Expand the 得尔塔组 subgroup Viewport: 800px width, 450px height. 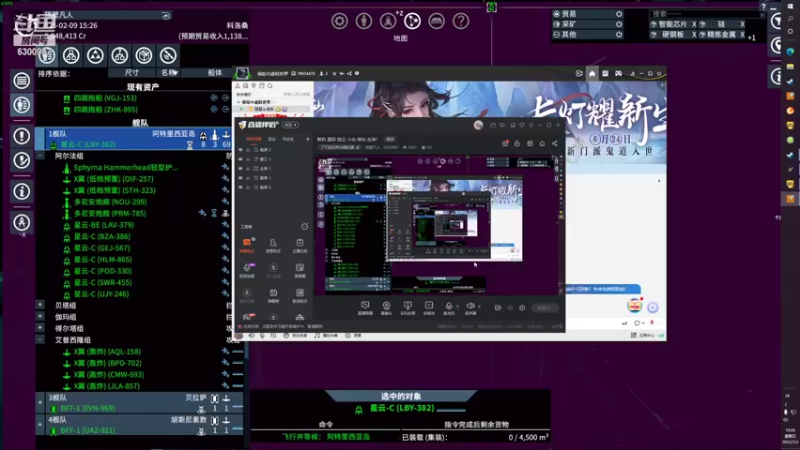point(40,328)
